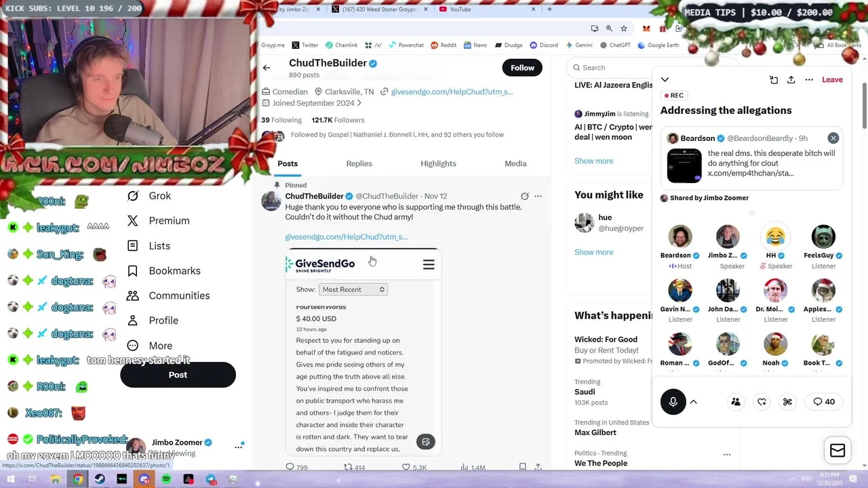The width and height of the screenshot is (868, 488).
Task: Click the GiveSendGo hamburger menu icon
Action: (x=429, y=265)
